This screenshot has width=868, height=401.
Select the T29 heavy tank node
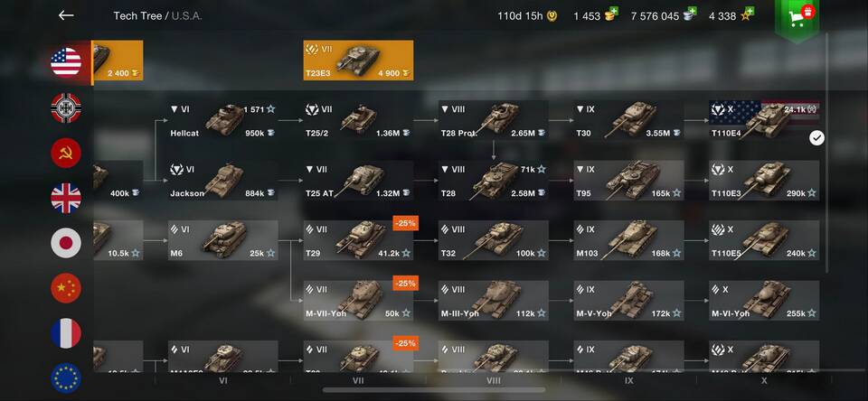point(358,240)
